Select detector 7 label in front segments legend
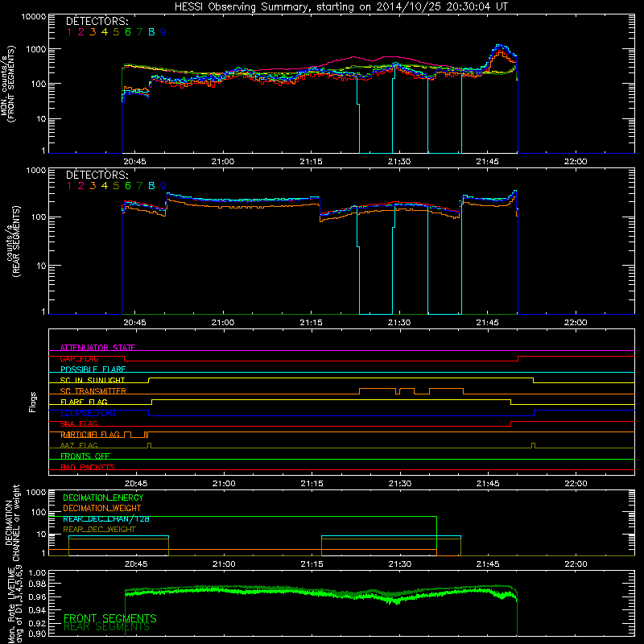This screenshot has height=644, width=644. tap(139, 32)
